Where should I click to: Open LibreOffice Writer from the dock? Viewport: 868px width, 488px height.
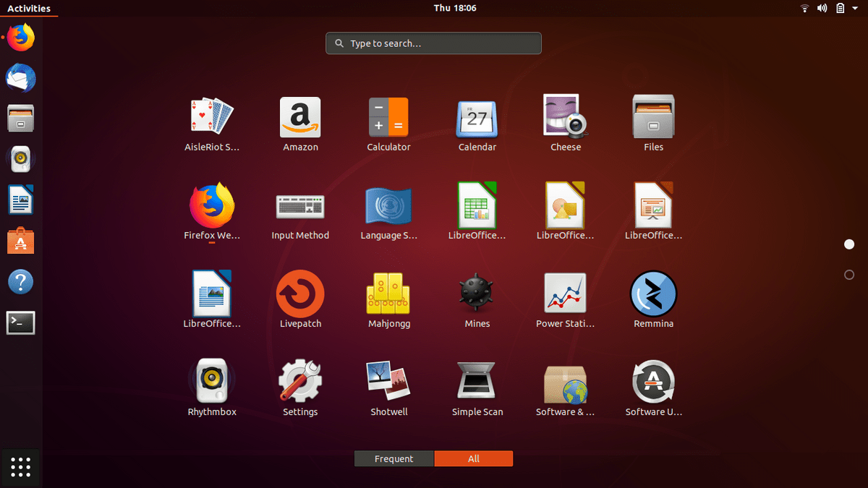click(21, 200)
